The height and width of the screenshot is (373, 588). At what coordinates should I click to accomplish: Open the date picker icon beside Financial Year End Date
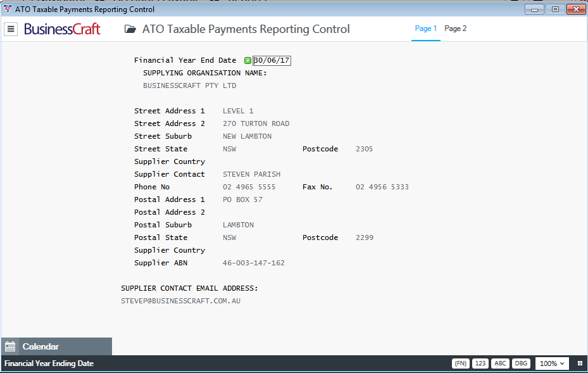click(247, 60)
